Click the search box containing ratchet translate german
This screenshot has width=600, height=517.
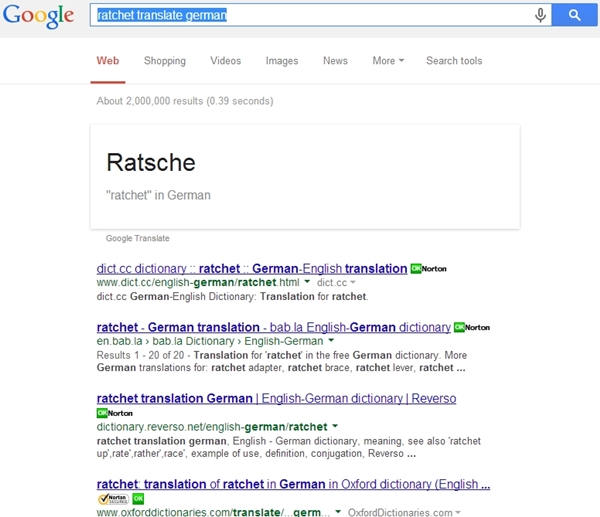(310, 15)
